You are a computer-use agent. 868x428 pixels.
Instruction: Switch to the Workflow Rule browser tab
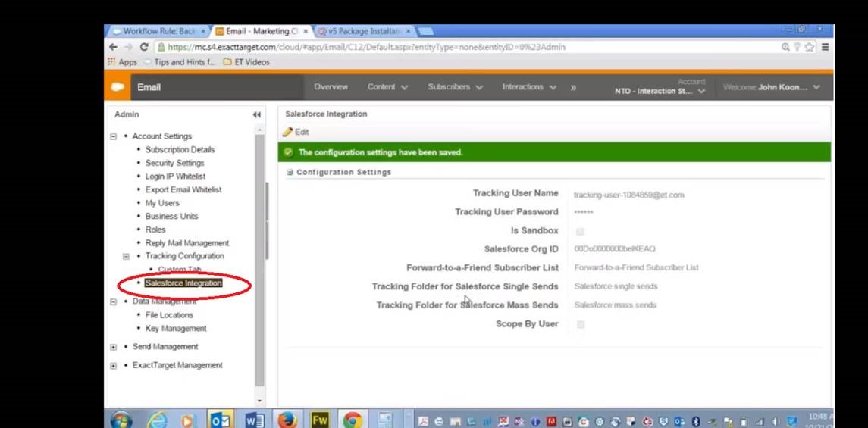click(158, 31)
